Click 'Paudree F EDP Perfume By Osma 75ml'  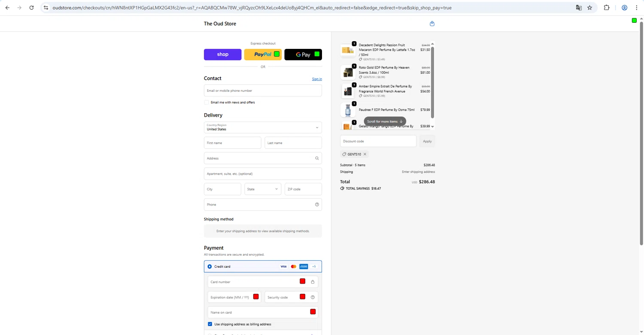386,110
